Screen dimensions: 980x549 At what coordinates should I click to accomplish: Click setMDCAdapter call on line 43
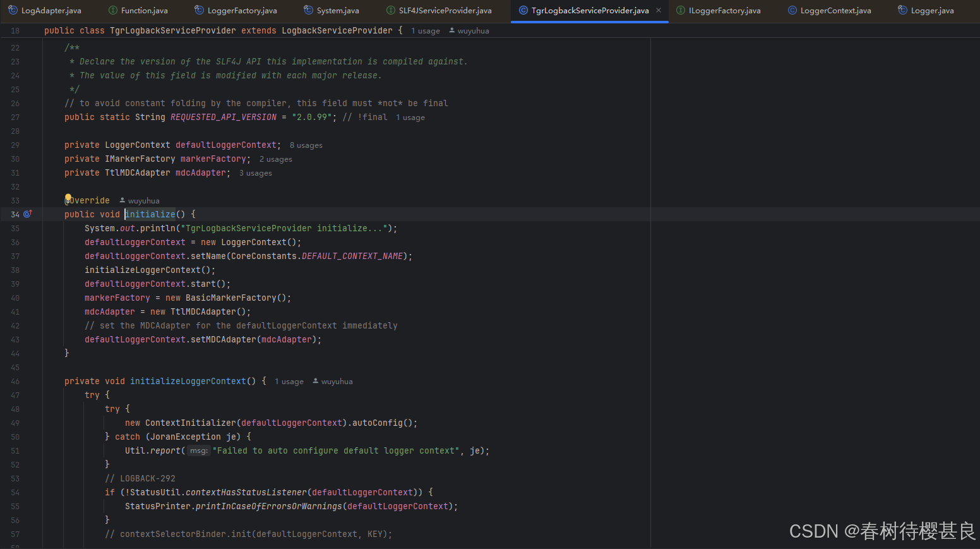click(224, 339)
